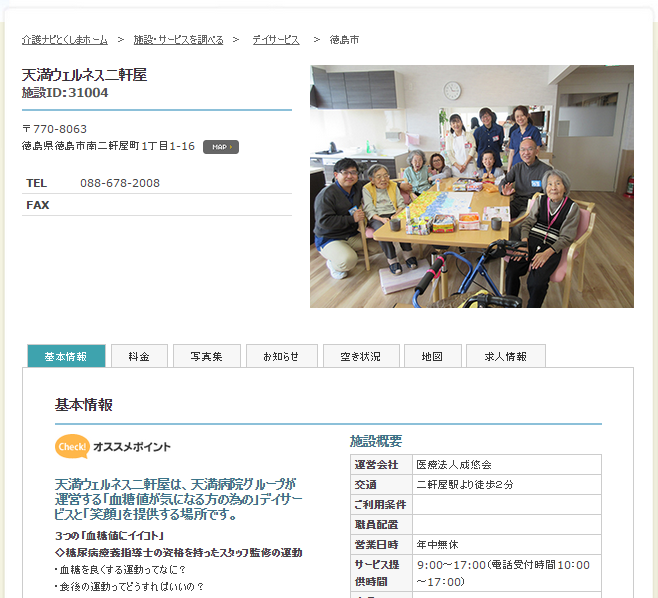
Task: Show the 空き状況 tab
Action: [360, 356]
